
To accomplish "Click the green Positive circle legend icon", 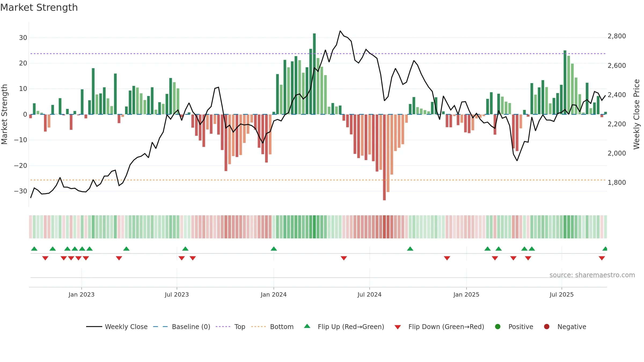I will point(498,327).
